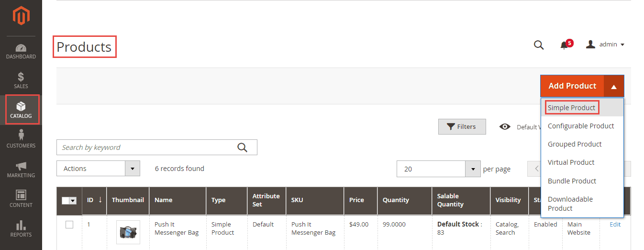
Task: Open the mass-select dropdown arrow in header
Action: (73, 201)
